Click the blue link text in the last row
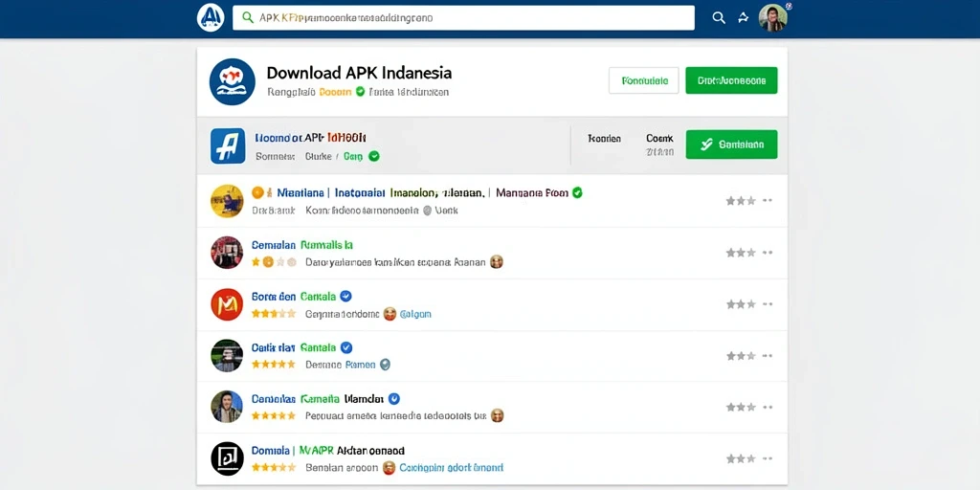The image size is (980, 490). [x=452, y=467]
